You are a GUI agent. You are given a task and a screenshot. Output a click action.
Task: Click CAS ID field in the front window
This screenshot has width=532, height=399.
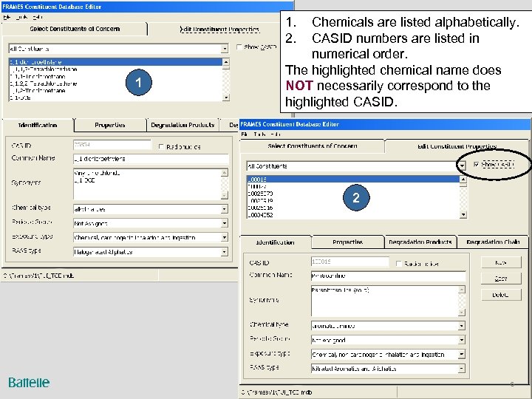click(349, 262)
